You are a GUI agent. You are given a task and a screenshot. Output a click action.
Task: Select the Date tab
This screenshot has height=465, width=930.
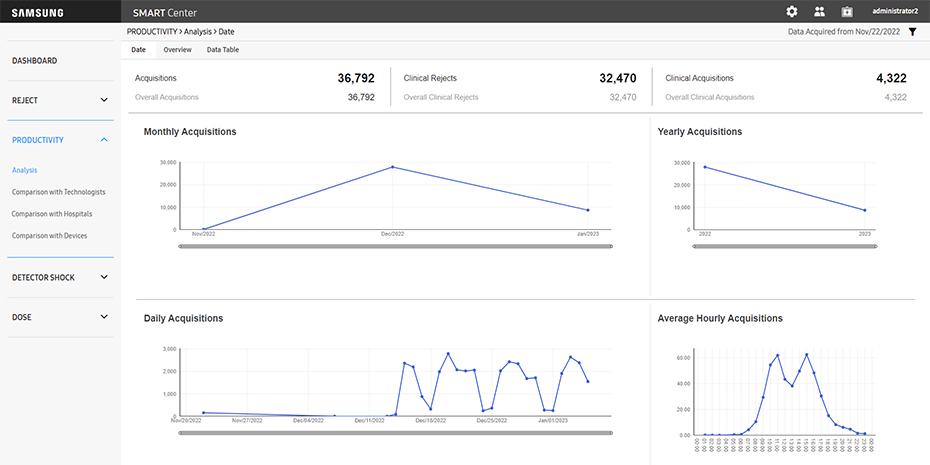point(138,50)
